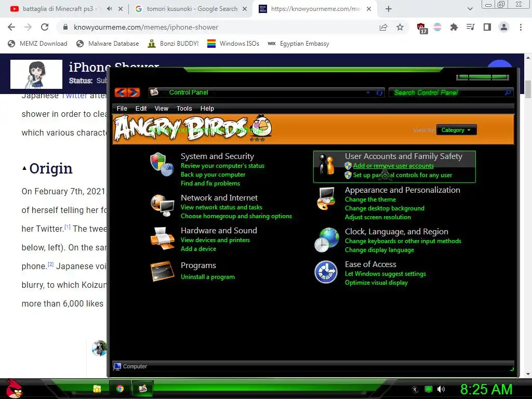
Task: Open the Chrome extensions puzzle icon
Action: (454, 27)
